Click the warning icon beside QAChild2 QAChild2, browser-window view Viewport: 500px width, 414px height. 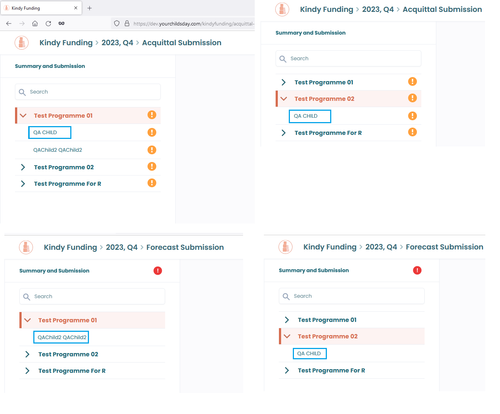pos(152,150)
